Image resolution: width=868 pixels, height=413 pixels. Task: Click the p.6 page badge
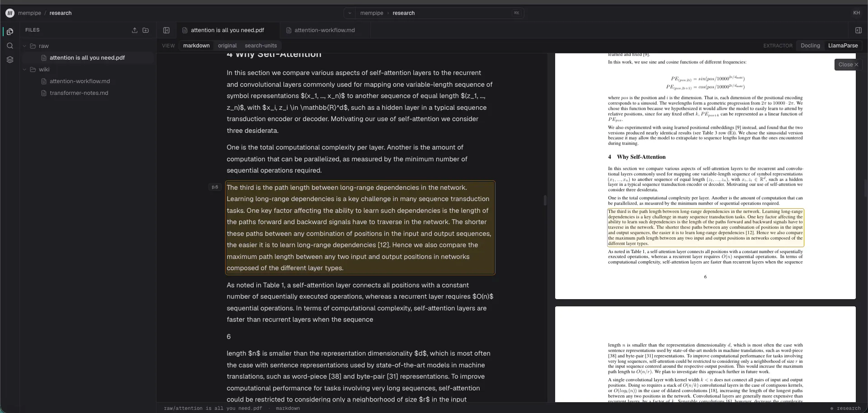(x=215, y=187)
